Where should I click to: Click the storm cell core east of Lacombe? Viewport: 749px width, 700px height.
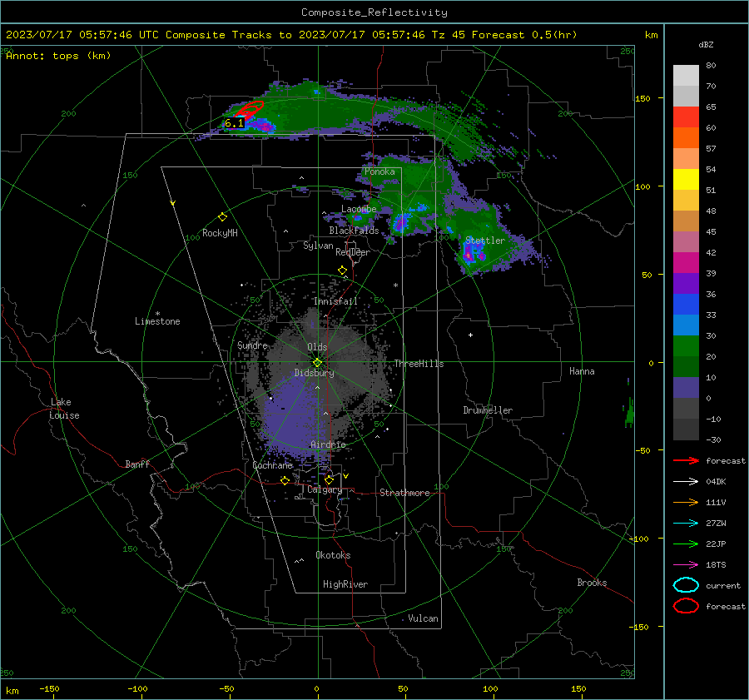pyautogui.click(x=401, y=223)
